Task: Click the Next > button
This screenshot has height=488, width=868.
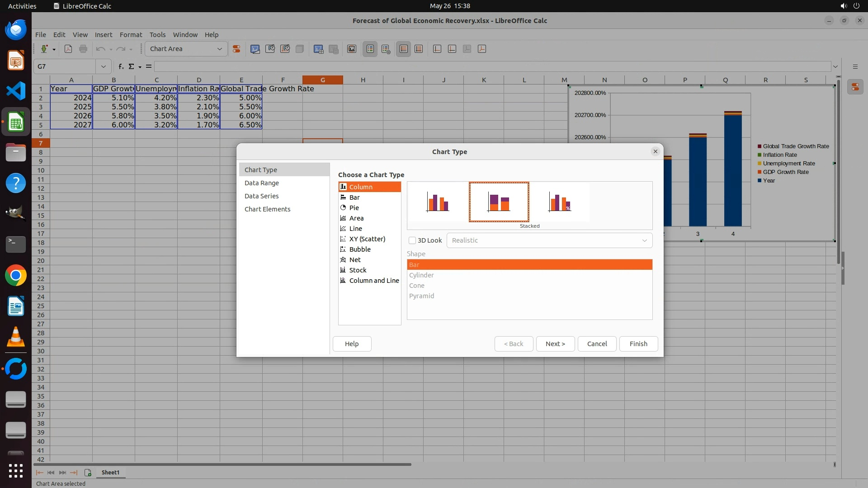Action: [x=555, y=344]
